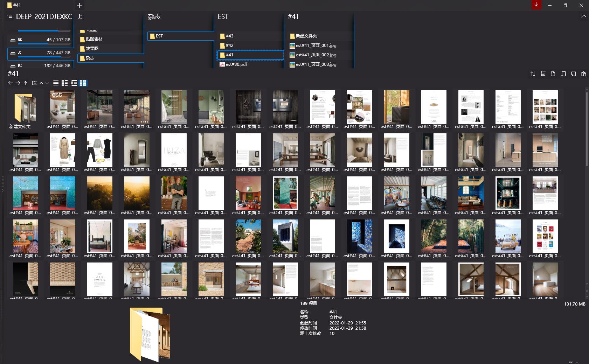Add a new tab with plus button

79,5
